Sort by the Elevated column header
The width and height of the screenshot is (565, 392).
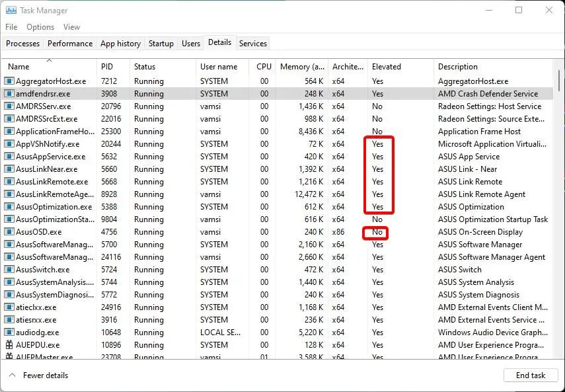387,67
